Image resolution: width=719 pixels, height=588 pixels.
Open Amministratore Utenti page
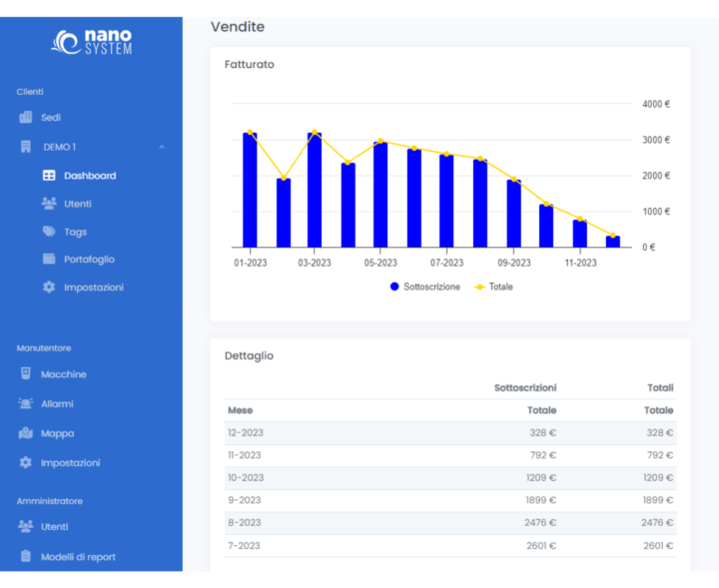[54, 526]
